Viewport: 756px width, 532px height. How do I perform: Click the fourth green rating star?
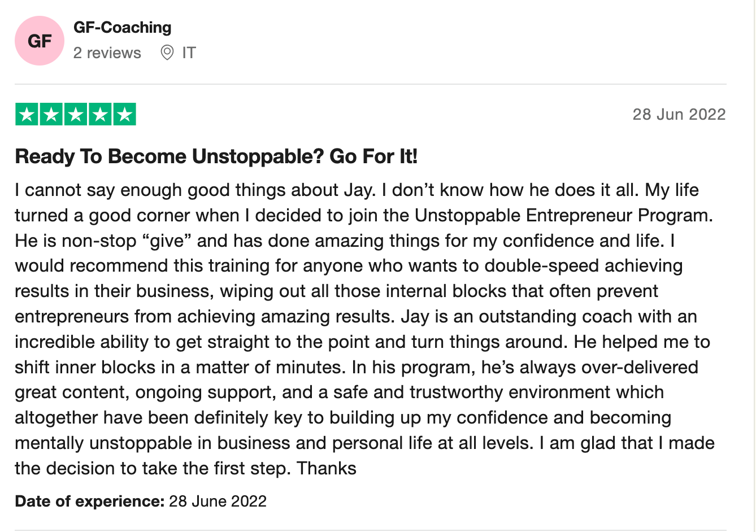pyautogui.click(x=100, y=114)
